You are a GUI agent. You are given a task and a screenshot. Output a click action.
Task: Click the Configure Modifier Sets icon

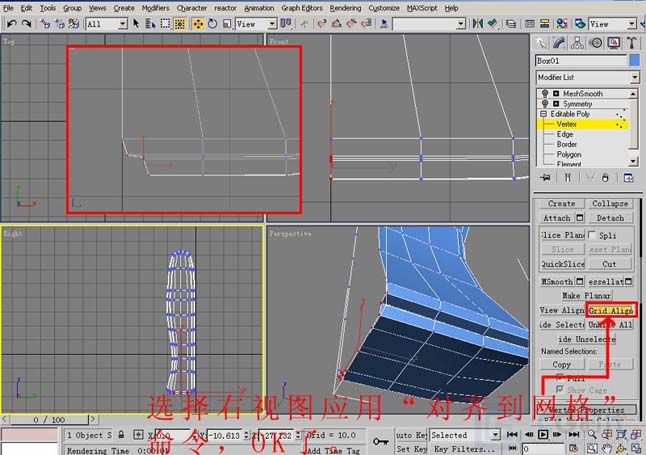tap(629, 178)
